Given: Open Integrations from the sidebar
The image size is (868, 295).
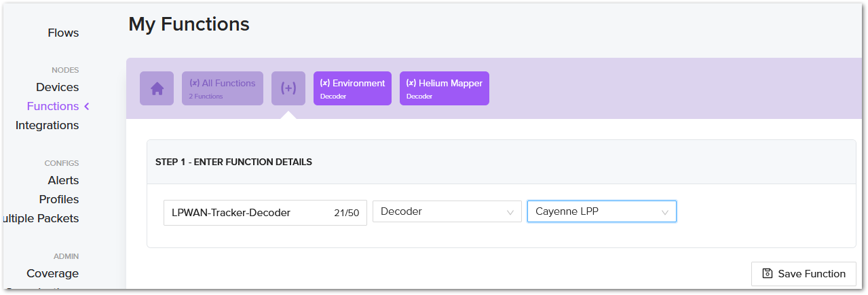Looking at the screenshot, I should pyautogui.click(x=47, y=125).
